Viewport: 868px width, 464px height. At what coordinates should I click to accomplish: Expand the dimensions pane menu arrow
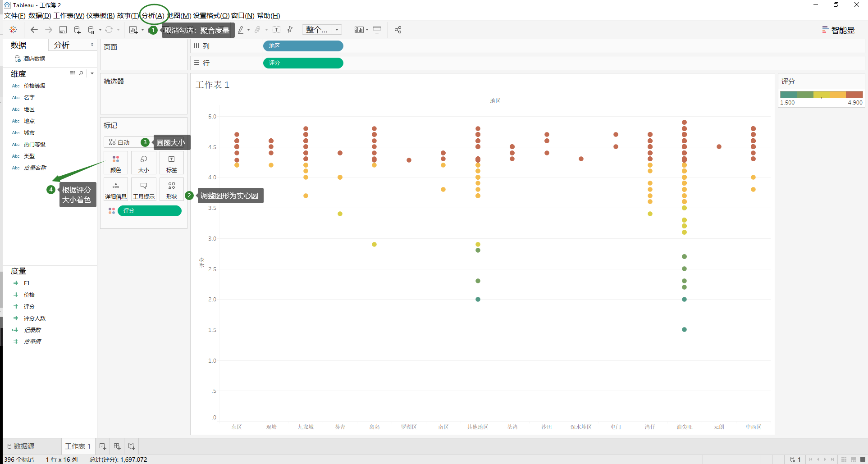tap(92, 73)
